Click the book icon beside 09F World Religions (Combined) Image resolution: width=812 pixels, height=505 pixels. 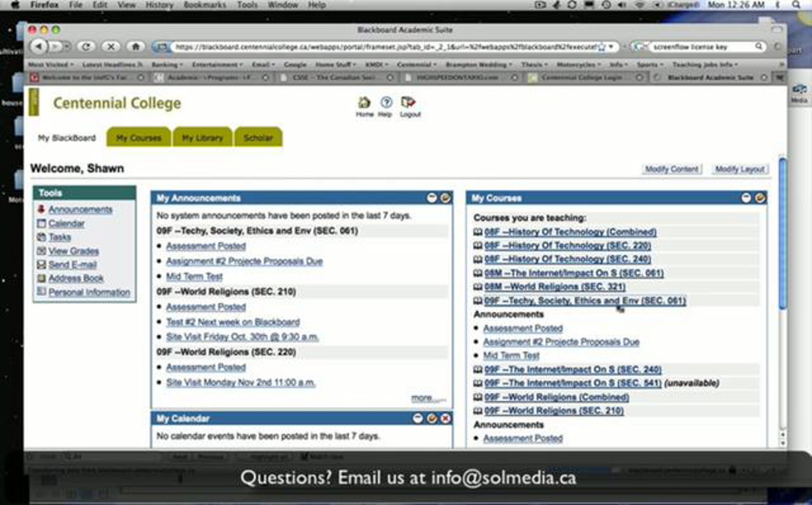pyautogui.click(x=478, y=397)
